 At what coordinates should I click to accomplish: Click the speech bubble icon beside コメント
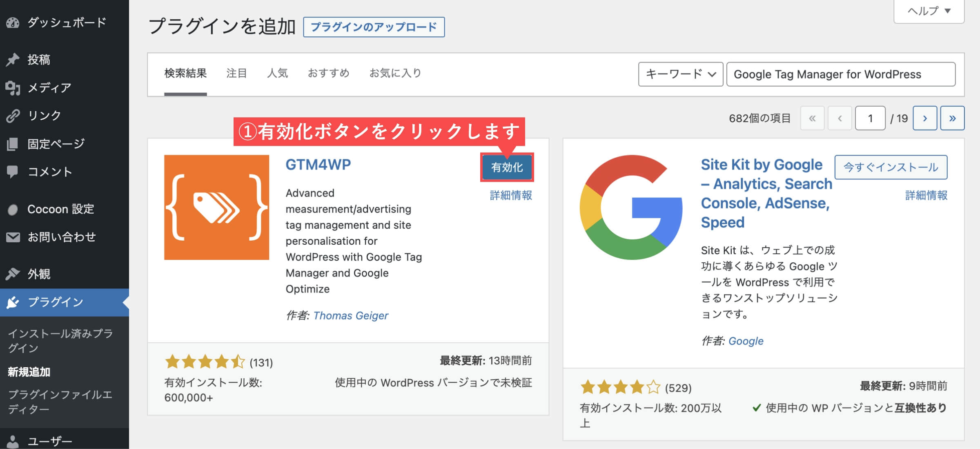coord(13,172)
